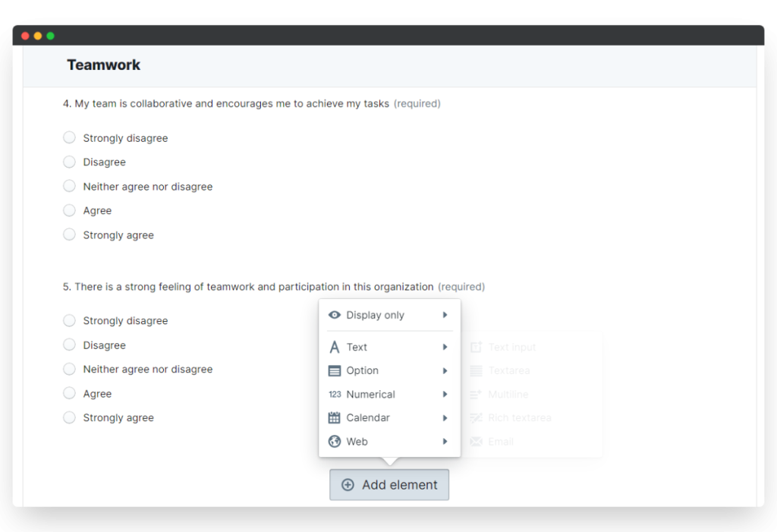
Task: Expand the Numerical submenu arrow
Action: (x=445, y=395)
